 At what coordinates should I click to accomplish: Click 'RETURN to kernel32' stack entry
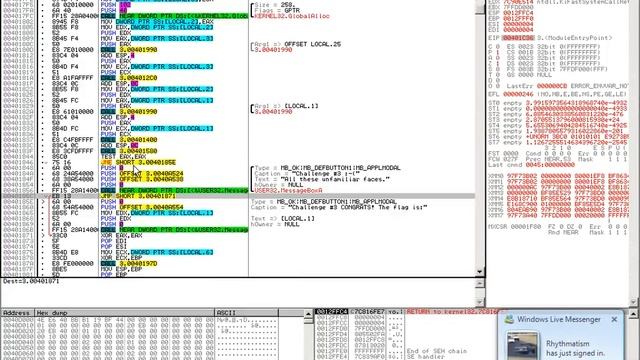453,312
